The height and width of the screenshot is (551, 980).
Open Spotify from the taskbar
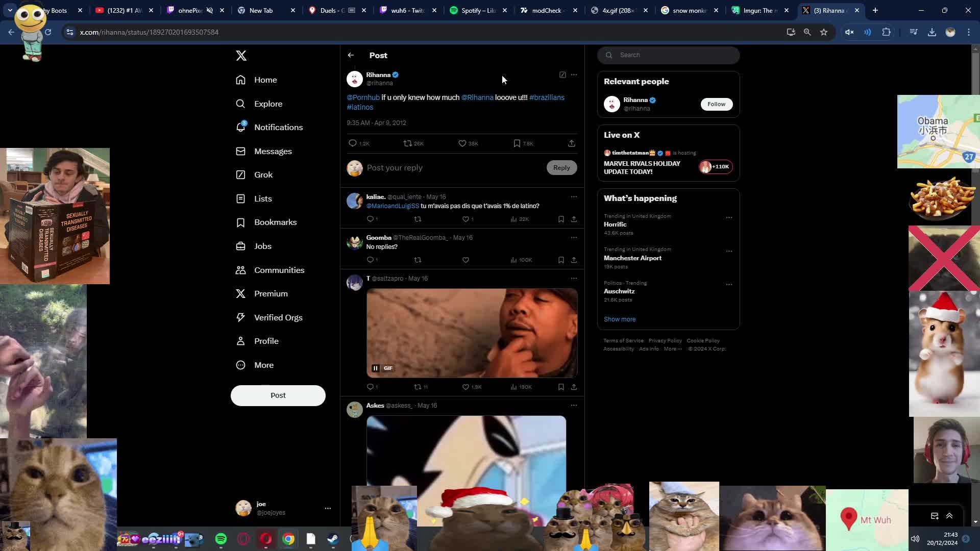(x=221, y=539)
